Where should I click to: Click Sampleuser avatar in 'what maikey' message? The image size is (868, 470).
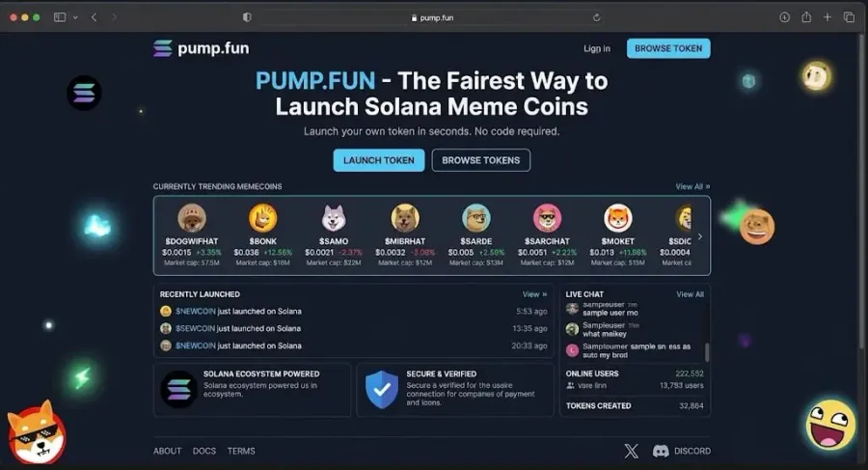(572, 329)
